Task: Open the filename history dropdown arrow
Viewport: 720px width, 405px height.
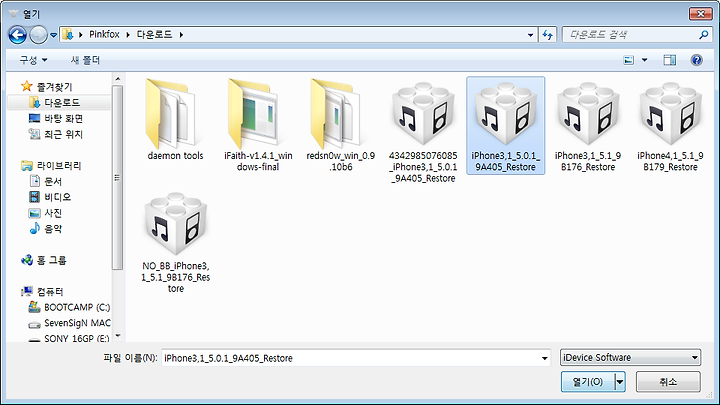Action: [545, 358]
